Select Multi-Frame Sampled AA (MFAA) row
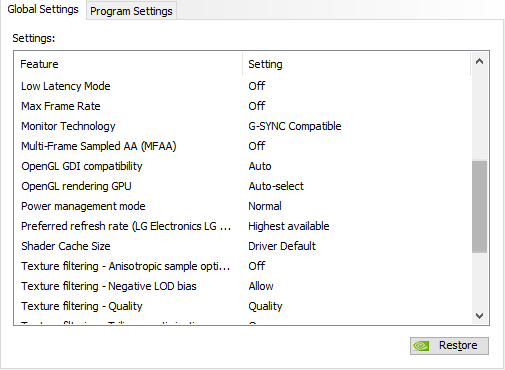505x370 pixels. click(x=243, y=146)
